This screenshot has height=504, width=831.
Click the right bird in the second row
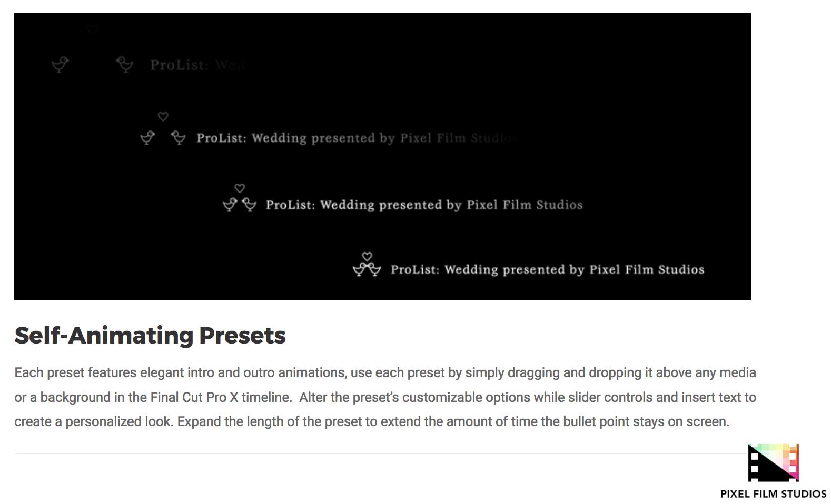[x=179, y=138]
